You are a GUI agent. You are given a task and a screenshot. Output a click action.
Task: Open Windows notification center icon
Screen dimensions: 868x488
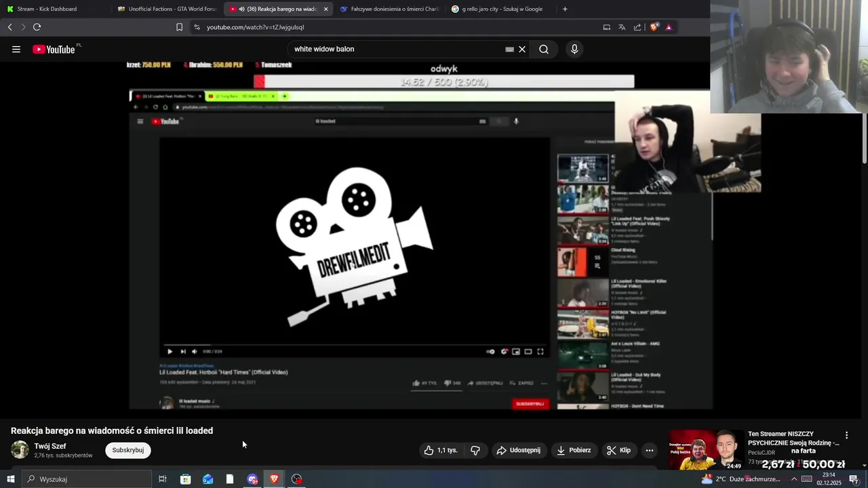tap(854, 479)
